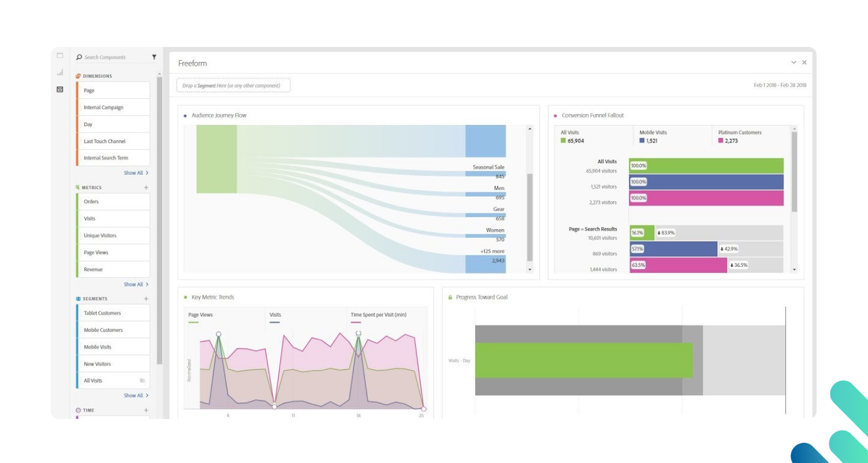Image resolution: width=868 pixels, height=463 pixels.
Task: Add new metric with plus icon
Action: 146,188
